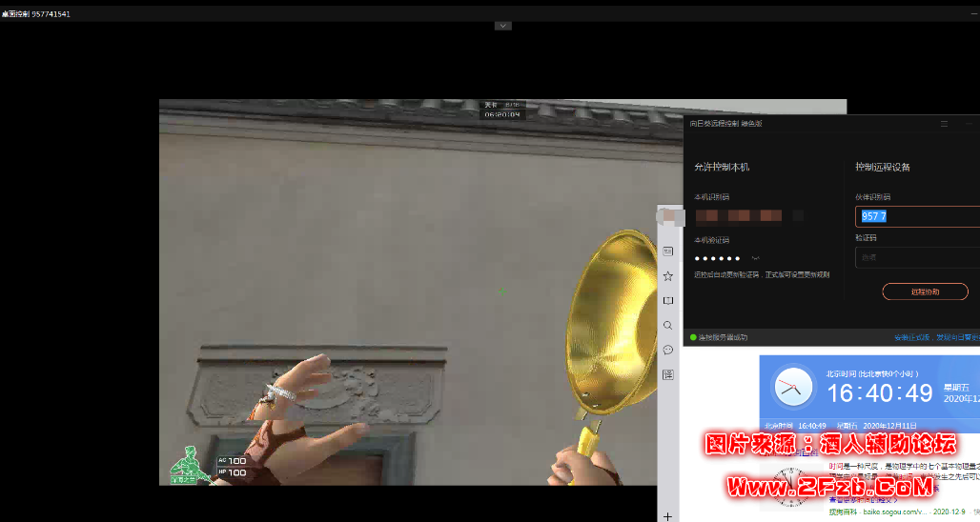980x522 pixels.
Task: Click the clock thumbnail in search result
Action: 790,487
